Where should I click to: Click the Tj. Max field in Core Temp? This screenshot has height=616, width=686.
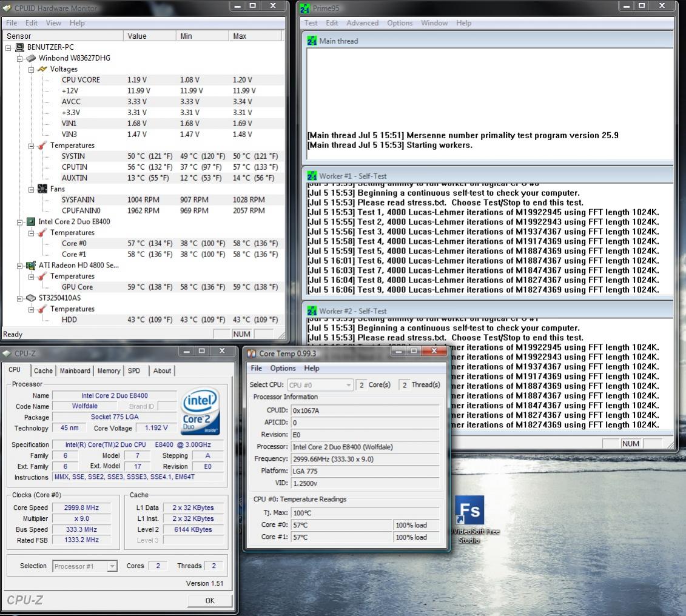(x=365, y=513)
